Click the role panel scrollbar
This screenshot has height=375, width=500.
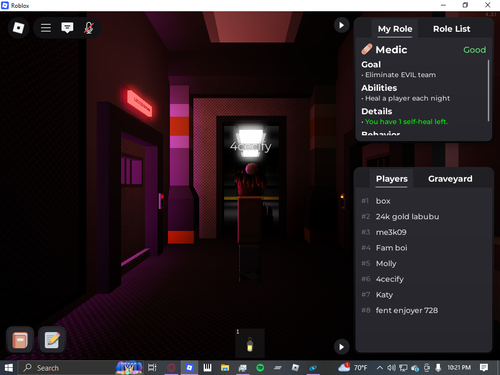click(x=488, y=90)
